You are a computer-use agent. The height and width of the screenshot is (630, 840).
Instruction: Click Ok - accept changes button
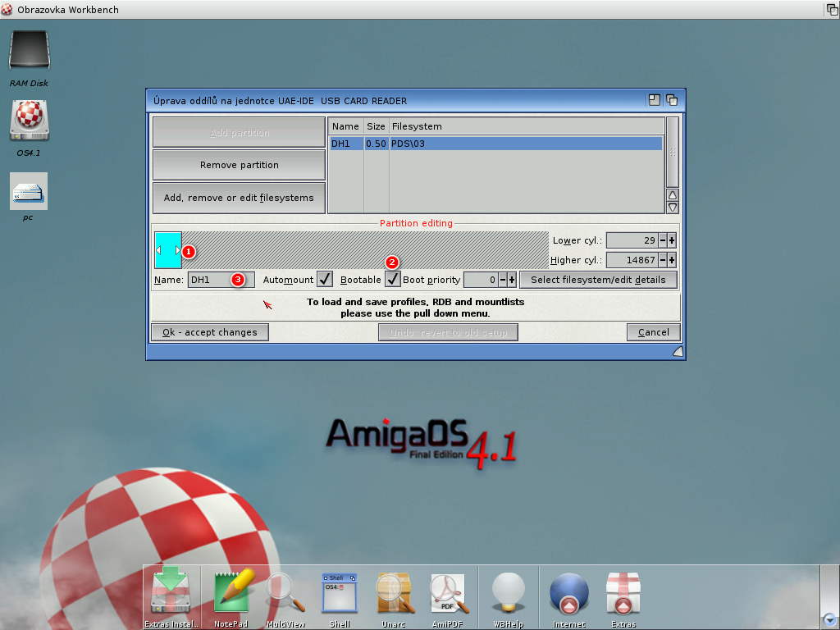click(x=210, y=332)
